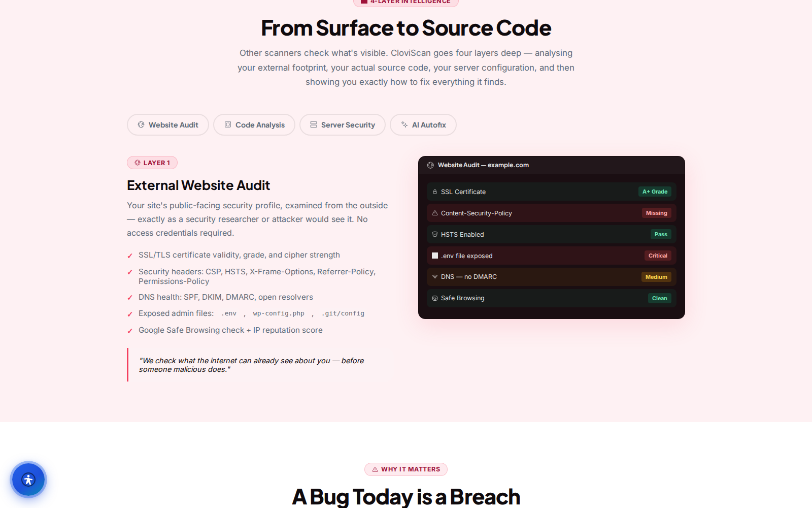
Task: Click the checkmark beside SSL/TLS certificate validity
Action: [130, 256]
